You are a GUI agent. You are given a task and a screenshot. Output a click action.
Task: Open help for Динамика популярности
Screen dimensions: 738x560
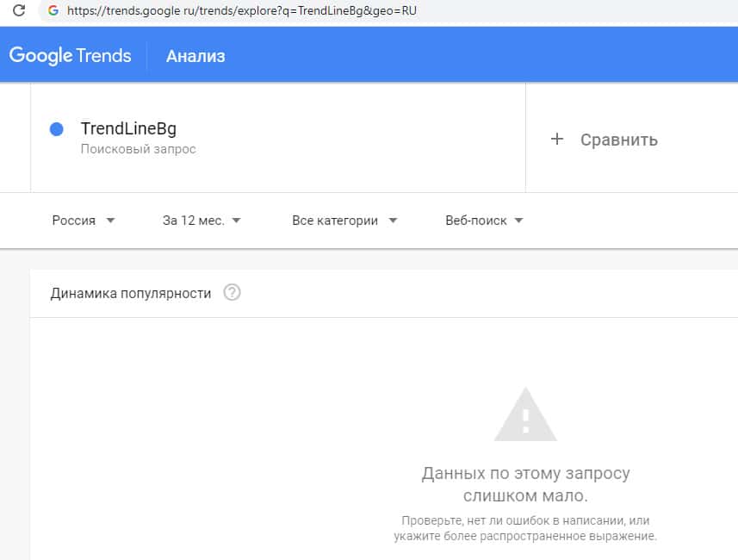232,293
